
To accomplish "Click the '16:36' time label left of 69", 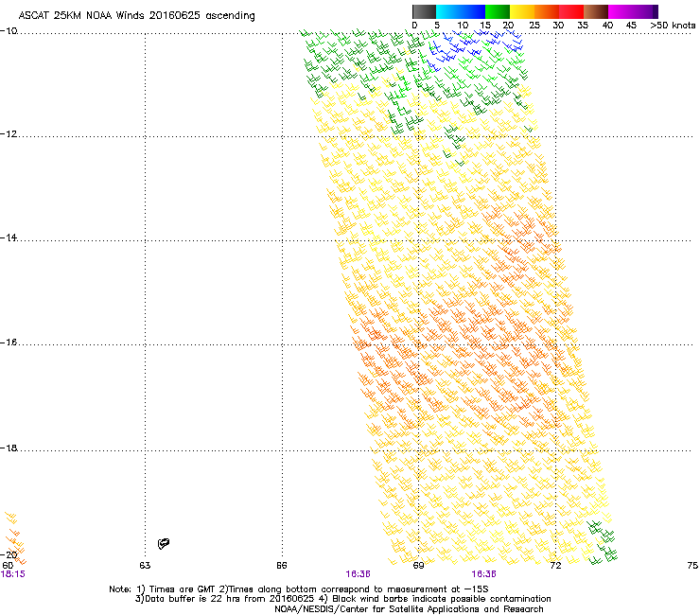I will 358,574.
